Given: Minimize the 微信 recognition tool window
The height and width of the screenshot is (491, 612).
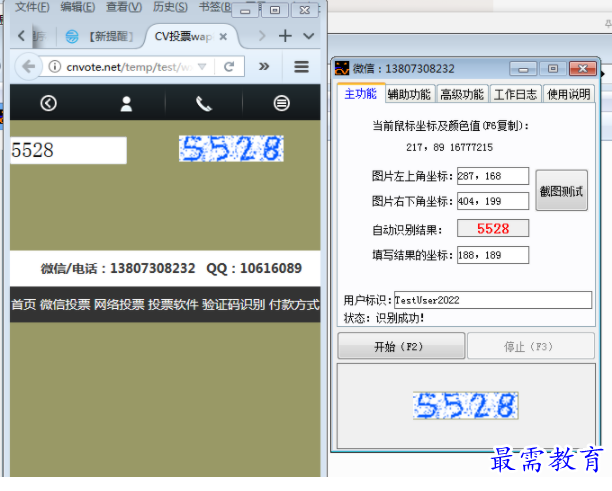Looking at the screenshot, I should (x=523, y=69).
